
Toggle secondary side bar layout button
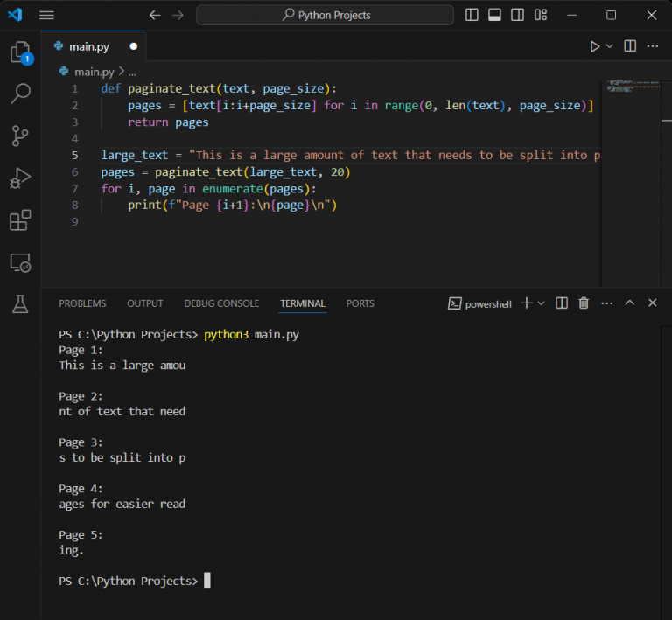click(518, 15)
